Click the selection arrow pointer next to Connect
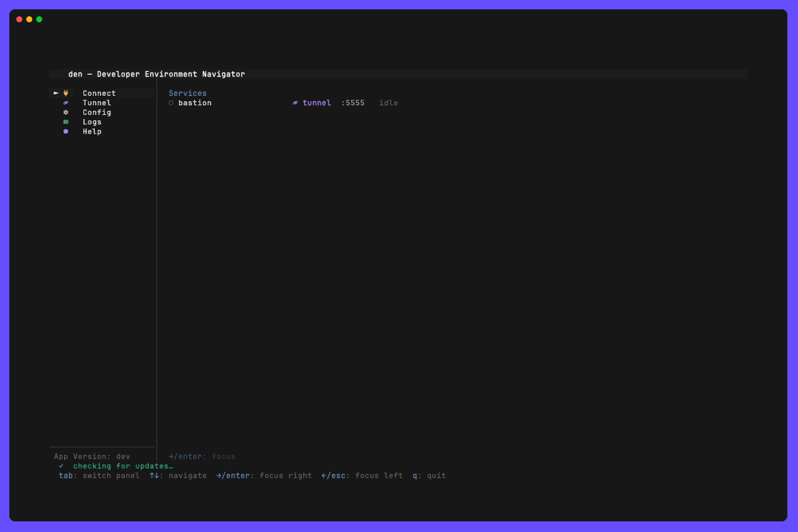 pos(57,93)
